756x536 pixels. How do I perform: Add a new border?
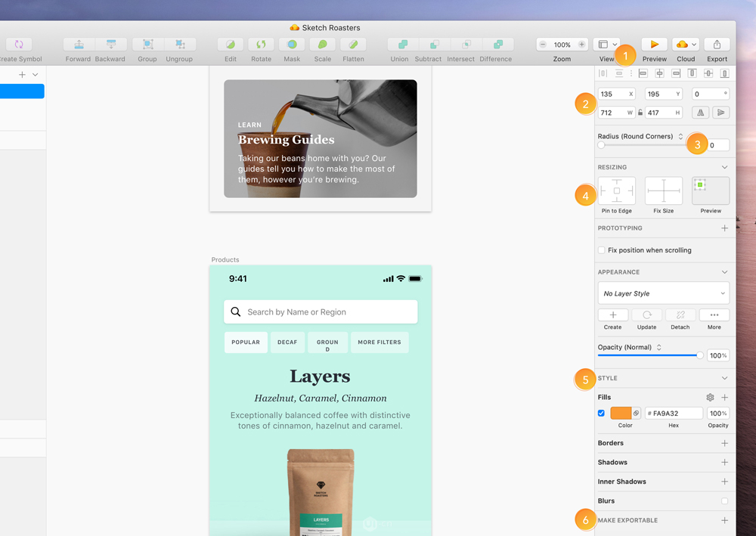tap(725, 443)
